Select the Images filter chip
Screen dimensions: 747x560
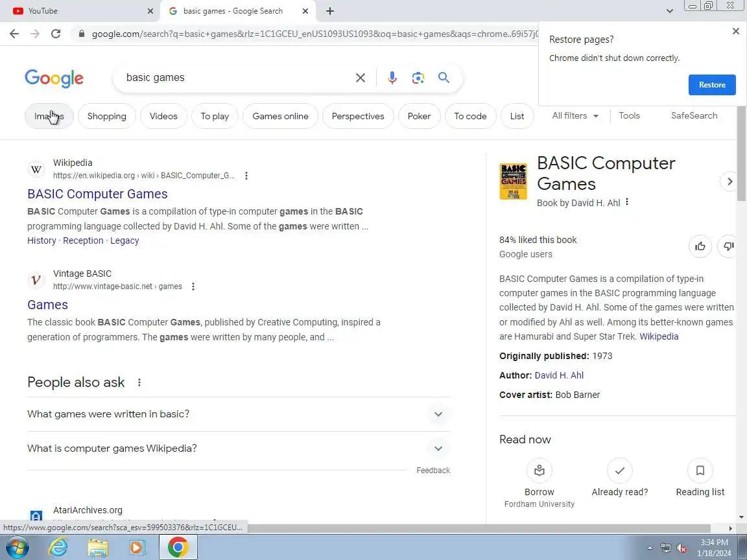pyautogui.click(x=49, y=116)
